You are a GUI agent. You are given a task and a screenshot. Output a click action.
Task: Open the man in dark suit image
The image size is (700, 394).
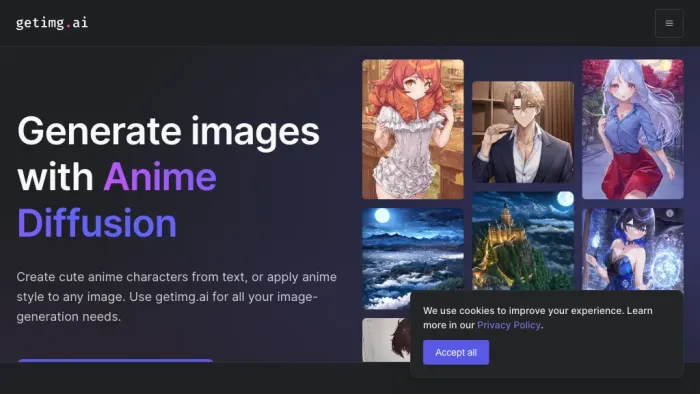[523, 132]
